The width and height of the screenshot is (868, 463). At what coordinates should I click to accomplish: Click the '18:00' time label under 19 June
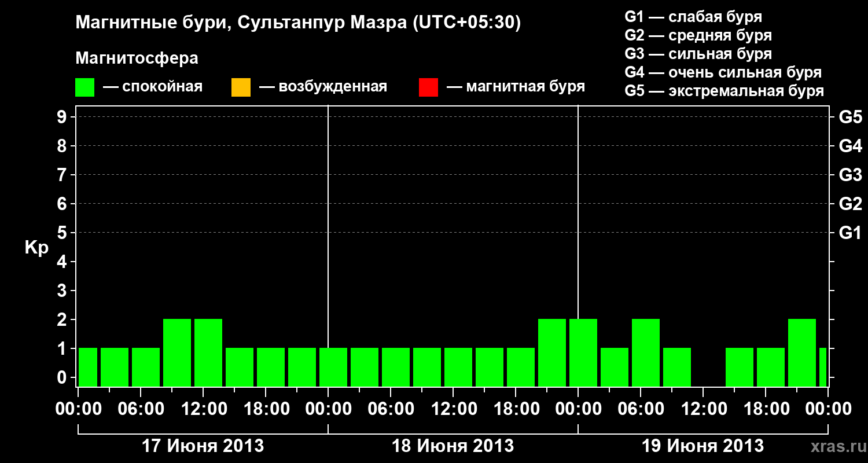766,409
